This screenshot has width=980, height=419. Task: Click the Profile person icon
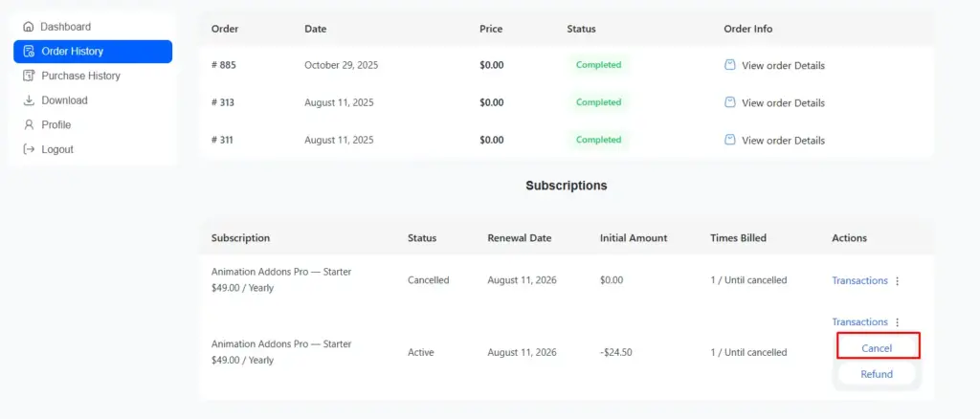29,124
